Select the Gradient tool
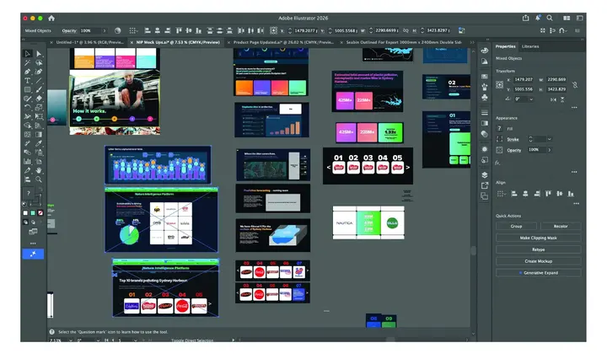This screenshot has height=364, width=607. click(39, 135)
